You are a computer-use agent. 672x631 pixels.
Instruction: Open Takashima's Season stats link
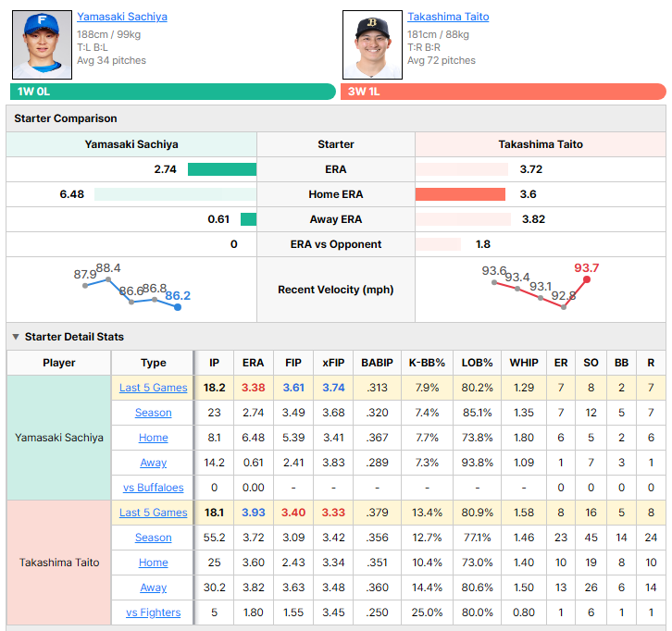pos(154,538)
